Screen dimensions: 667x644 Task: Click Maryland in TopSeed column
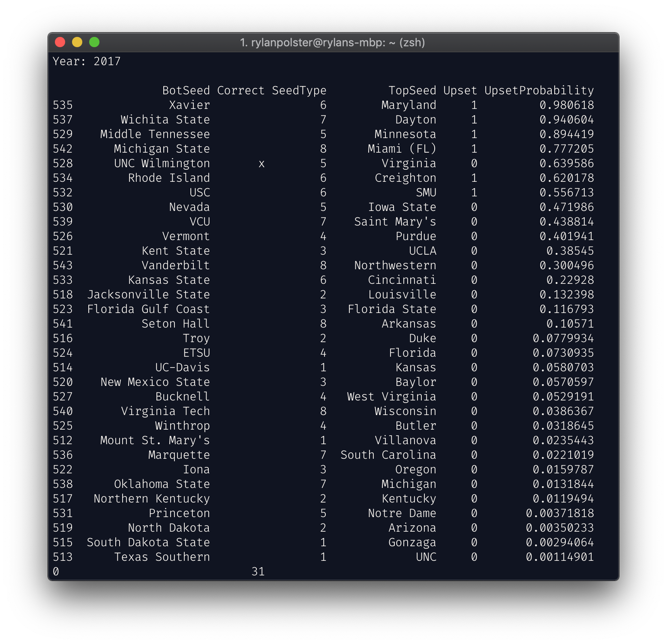pyautogui.click(x=409, y=105)
